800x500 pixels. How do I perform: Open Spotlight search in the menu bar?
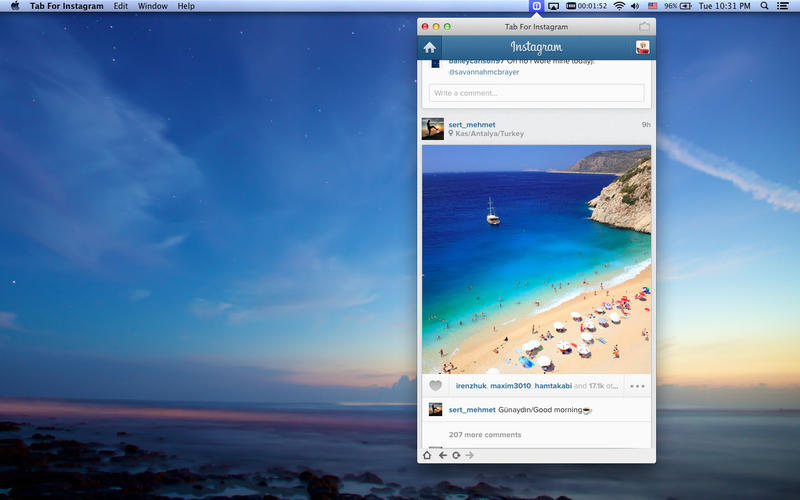click(x=764, y=6)
